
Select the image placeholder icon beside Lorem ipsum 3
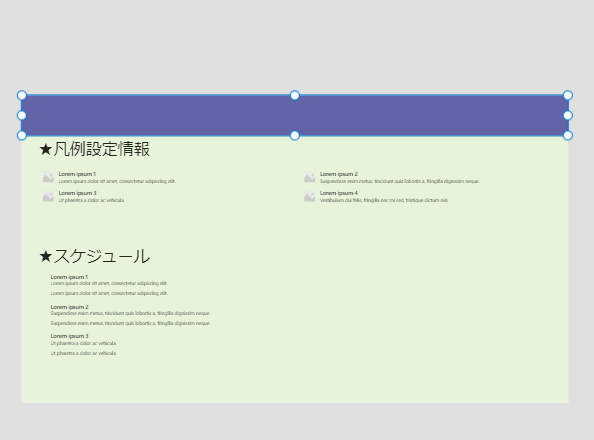[48, 196]
